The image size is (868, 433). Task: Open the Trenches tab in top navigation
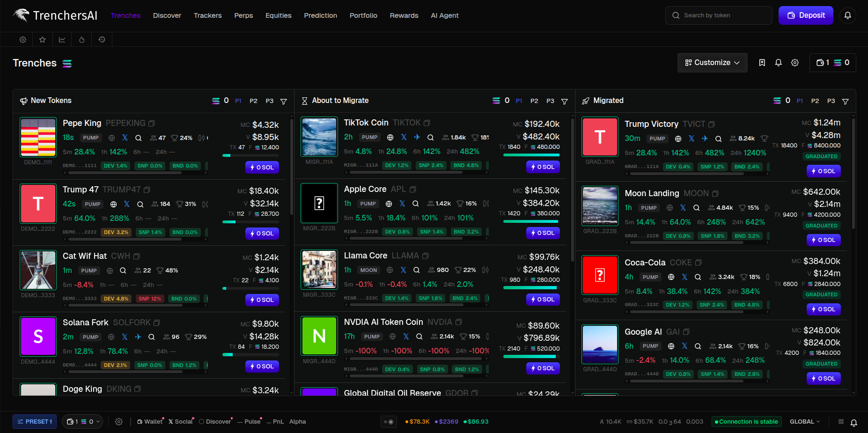click(x=125, y=15)
